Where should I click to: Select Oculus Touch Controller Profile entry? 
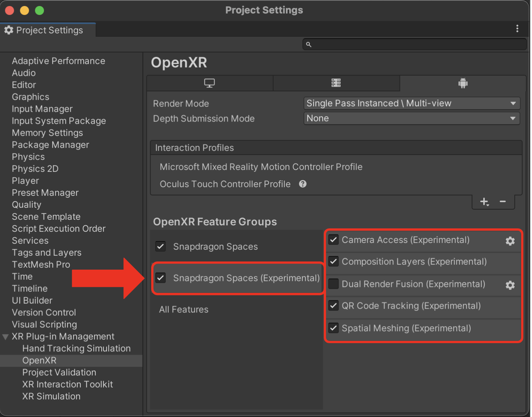(x=225, y=184)
